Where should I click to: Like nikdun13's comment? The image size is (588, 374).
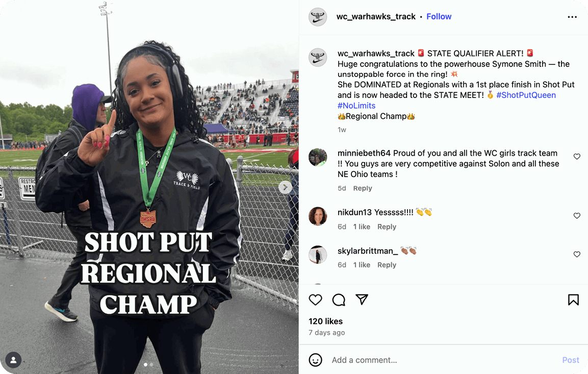577,216
